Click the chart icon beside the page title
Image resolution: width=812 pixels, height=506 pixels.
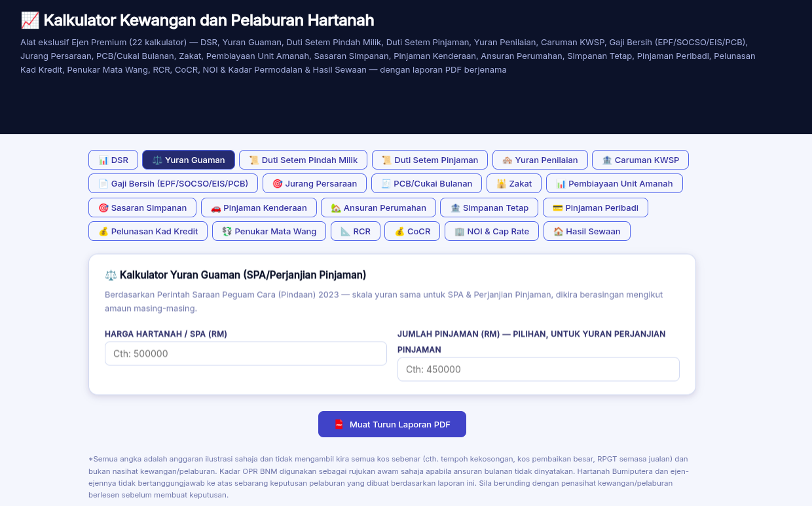pos(29,20)
